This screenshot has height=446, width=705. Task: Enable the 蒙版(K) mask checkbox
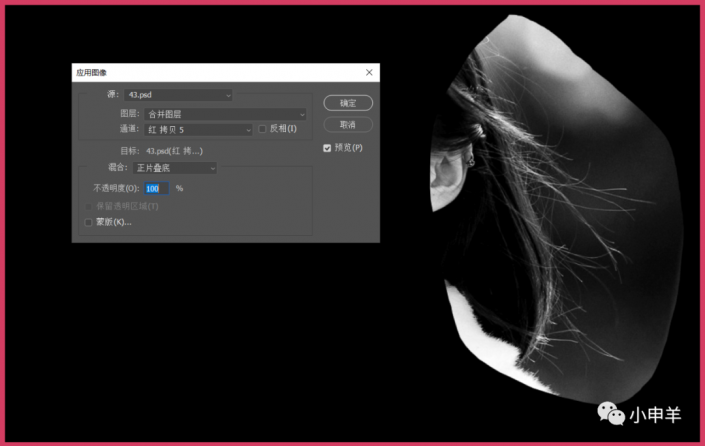[x=89, y=222]
